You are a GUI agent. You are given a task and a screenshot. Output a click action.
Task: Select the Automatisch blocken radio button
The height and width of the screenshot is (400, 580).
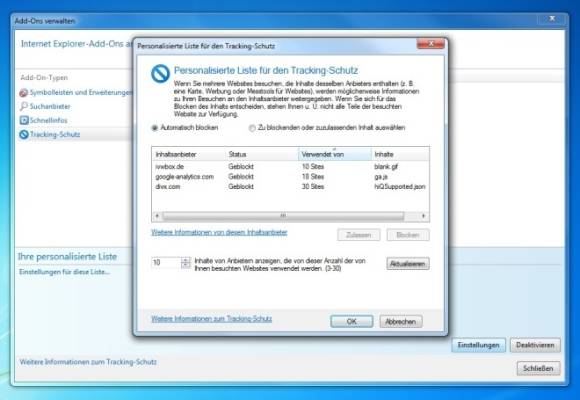[155, 128]
